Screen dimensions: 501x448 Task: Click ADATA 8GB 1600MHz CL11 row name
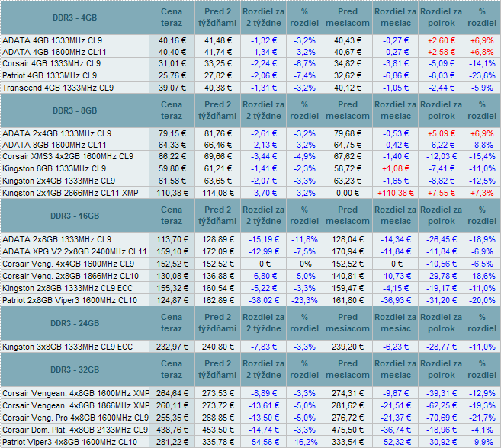click(x=54, y=145)
